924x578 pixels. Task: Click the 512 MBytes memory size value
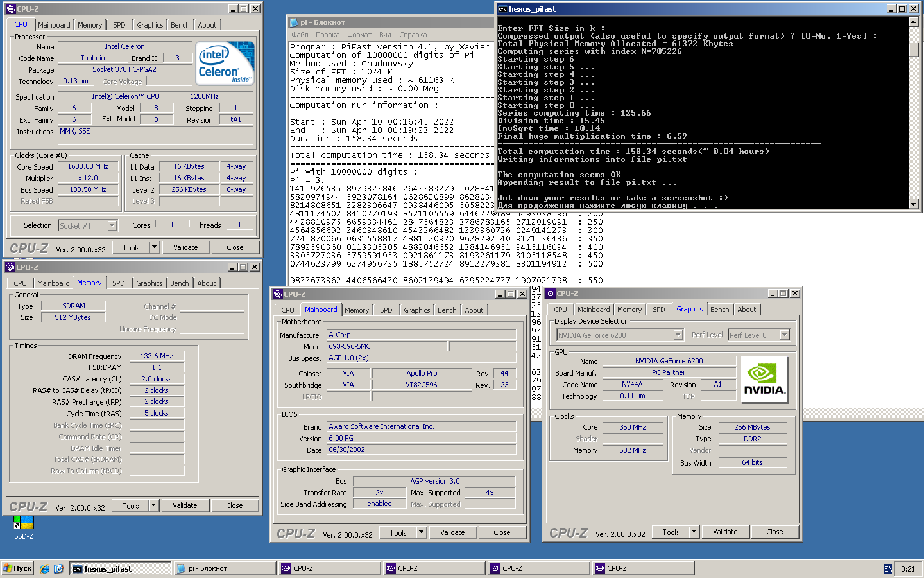click(x=73, y=317)
